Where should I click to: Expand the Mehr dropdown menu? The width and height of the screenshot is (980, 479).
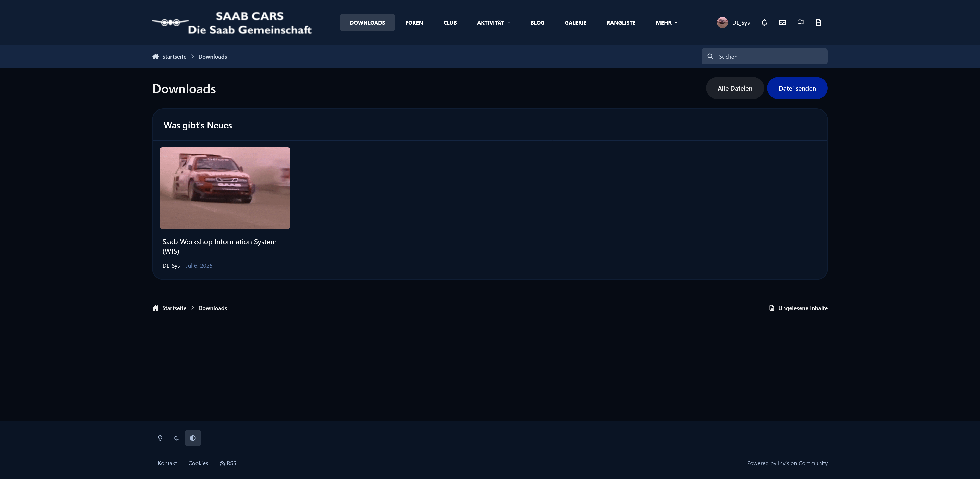tap(667, 22)
